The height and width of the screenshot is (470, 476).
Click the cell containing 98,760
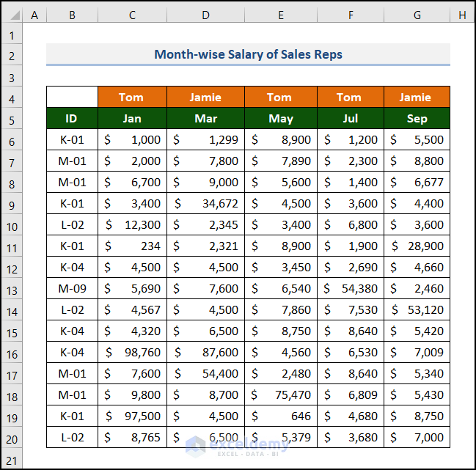point(132,352)
